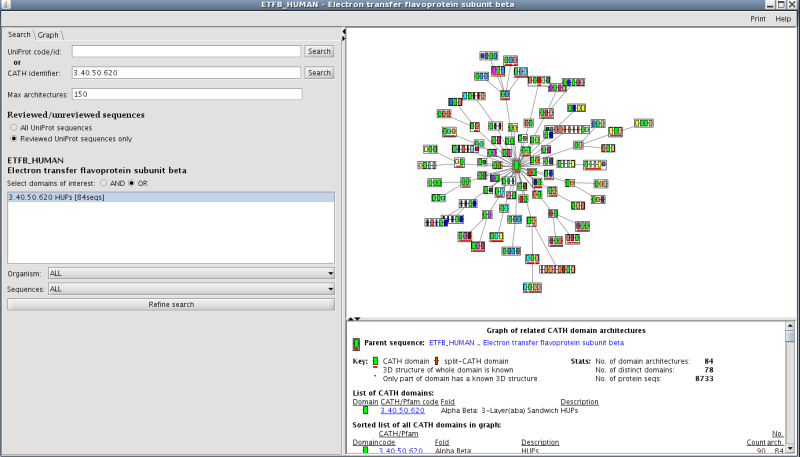Click the info panel vertical scrollbar
800x457 pixels.
791,390
